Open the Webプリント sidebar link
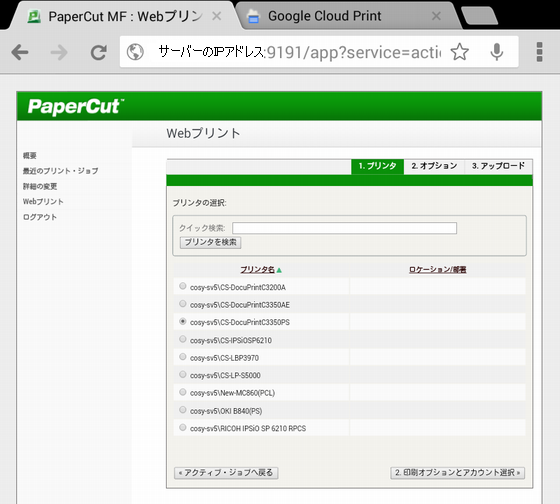560x504 pixels. pos(43,201)
